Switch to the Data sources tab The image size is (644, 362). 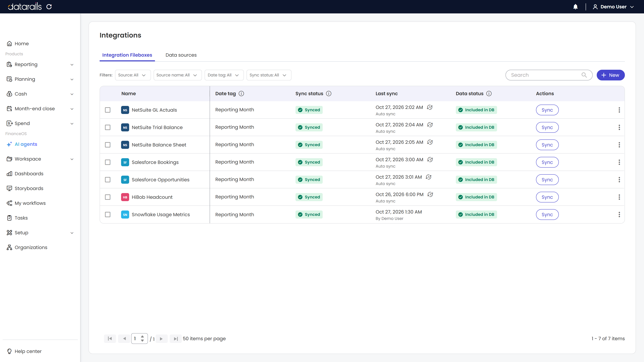click(181, 55)
